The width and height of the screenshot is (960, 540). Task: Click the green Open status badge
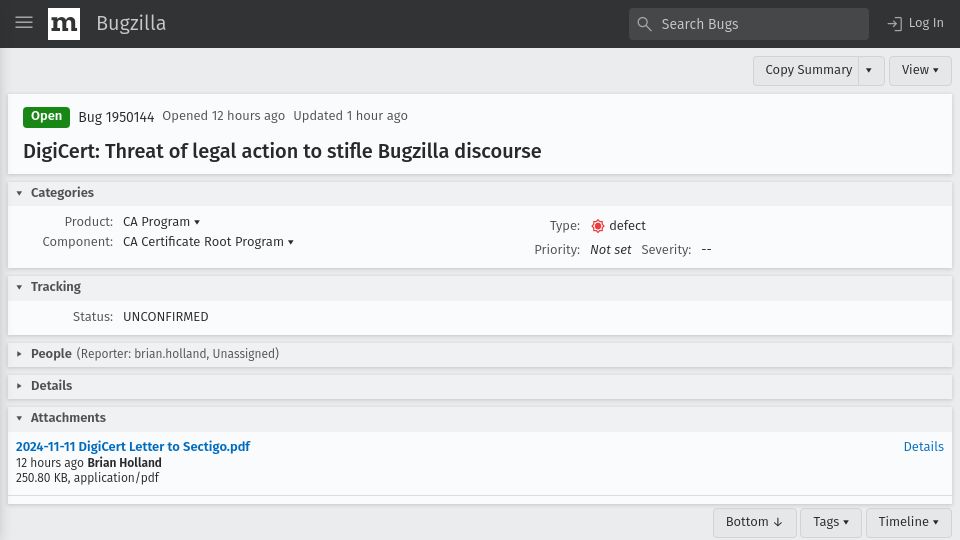click(47, 116)
